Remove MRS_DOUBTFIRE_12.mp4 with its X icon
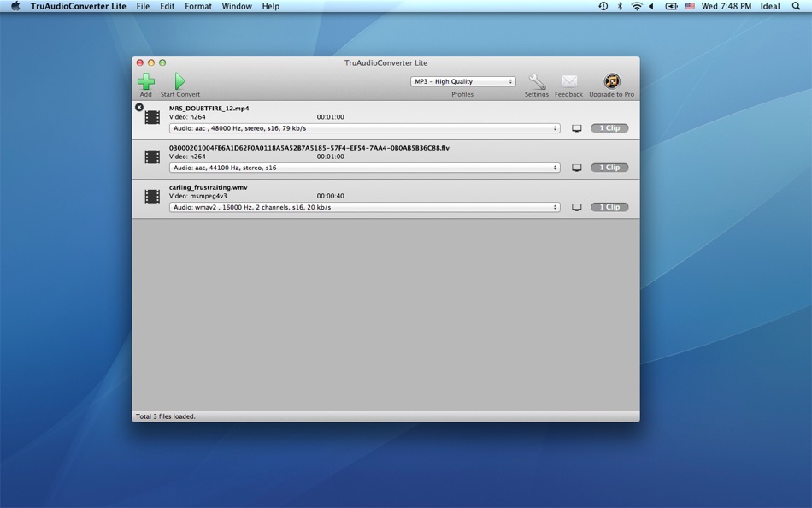The height and width of the screenshot is (508, 812). tap(139, 107)
